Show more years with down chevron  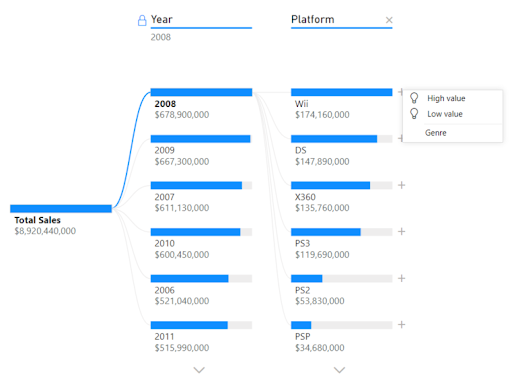coord(199,370)
